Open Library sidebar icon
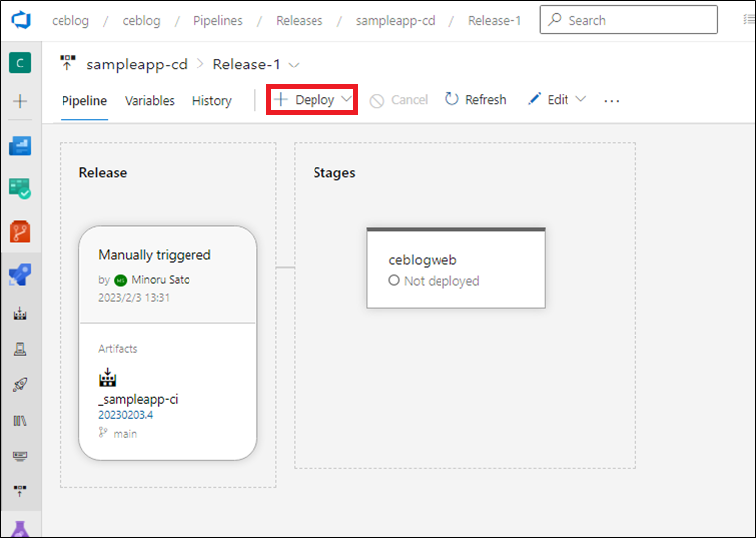Image resolution: width=756 pixels, height=538 pixels. [20, 421]
